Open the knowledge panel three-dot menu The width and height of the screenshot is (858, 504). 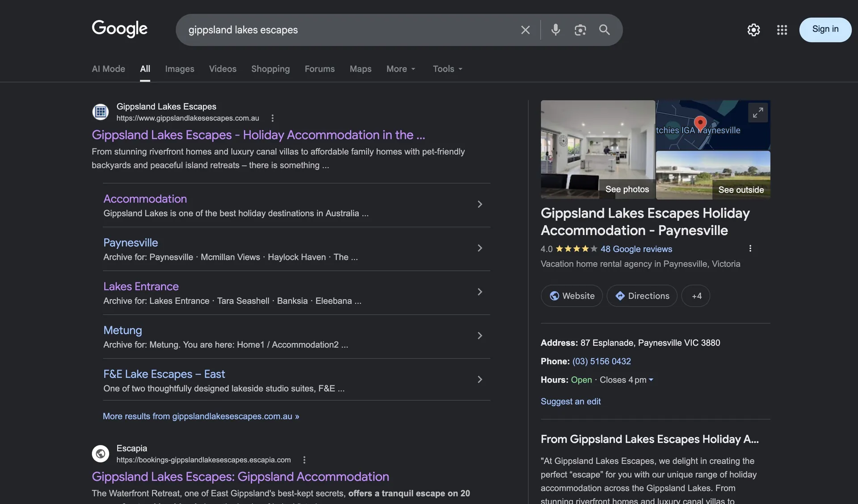(750, 248)
